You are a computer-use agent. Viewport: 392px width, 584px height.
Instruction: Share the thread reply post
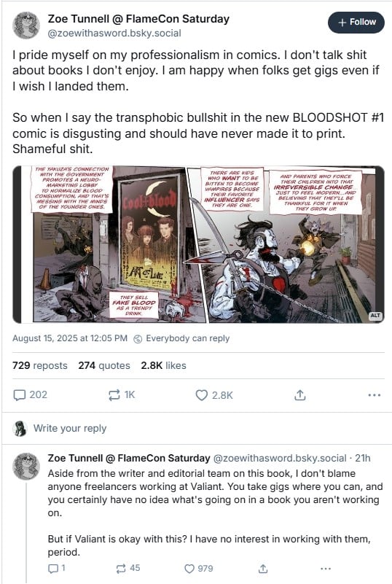(263, 569)
